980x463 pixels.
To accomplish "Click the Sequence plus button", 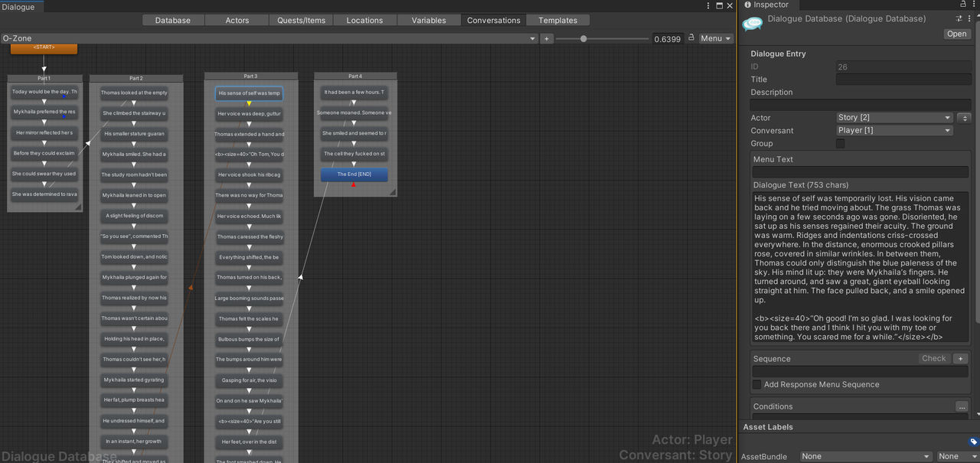I will pyautogui.click(x=961, y=358).
